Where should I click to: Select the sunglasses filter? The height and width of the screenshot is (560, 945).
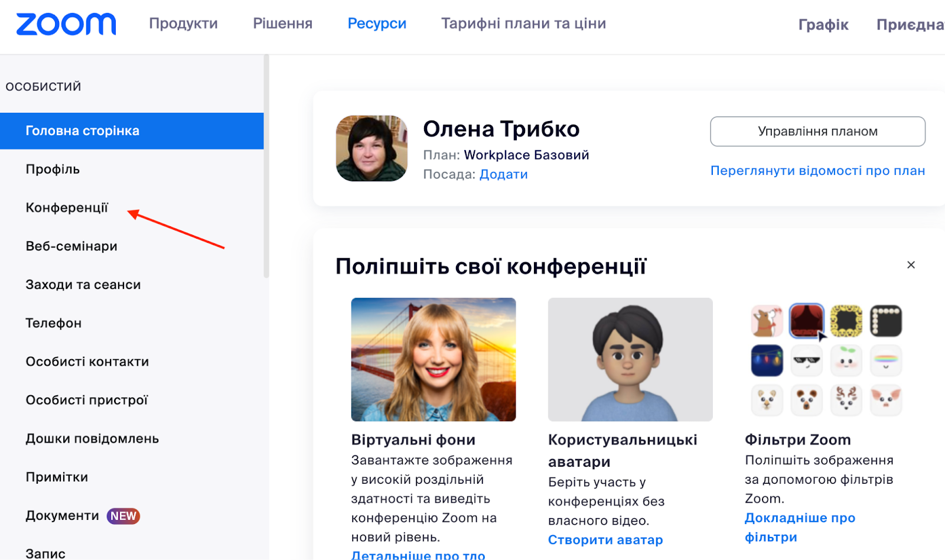click(x=806, y=360)
